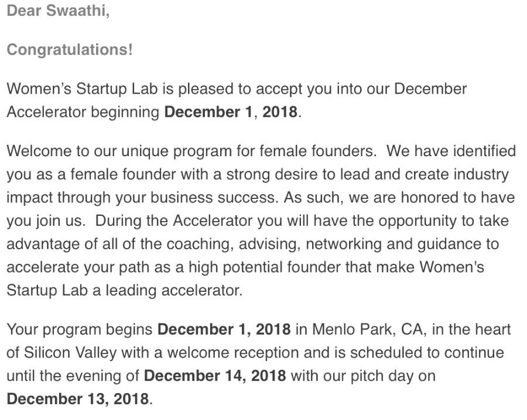Click the "Menlo Park, CA" location text

[369, 330]
